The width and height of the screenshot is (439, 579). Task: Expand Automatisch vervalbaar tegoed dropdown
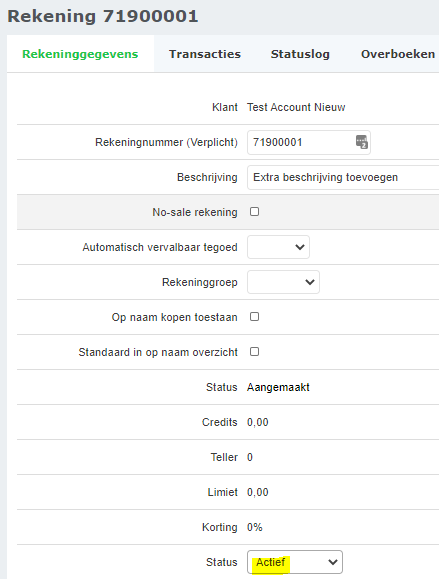(x=278, y=247)
